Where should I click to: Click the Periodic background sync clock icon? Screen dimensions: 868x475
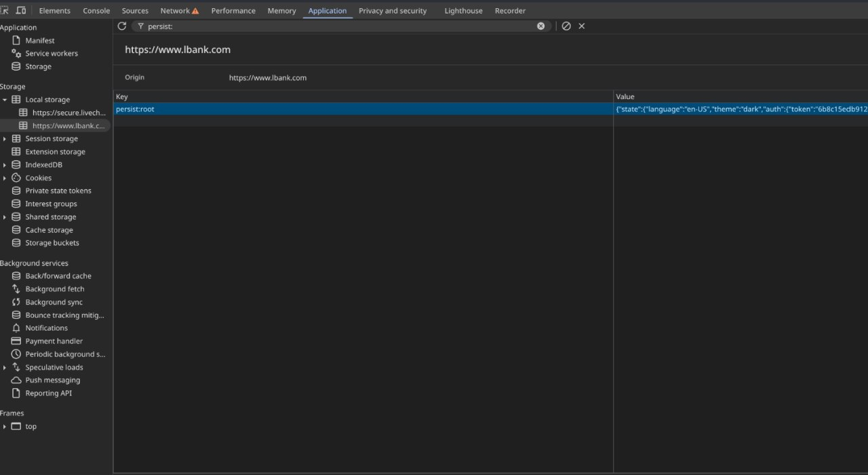(x=16, y=354)
